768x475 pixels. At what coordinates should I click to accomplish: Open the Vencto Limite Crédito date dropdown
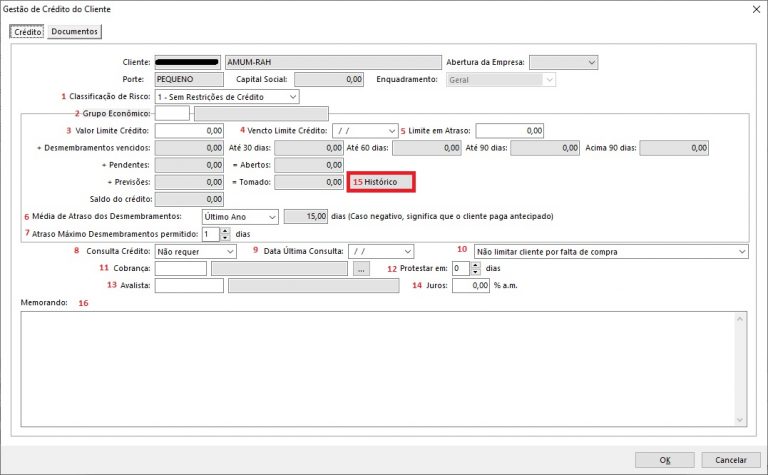click(x=391, y=131)
